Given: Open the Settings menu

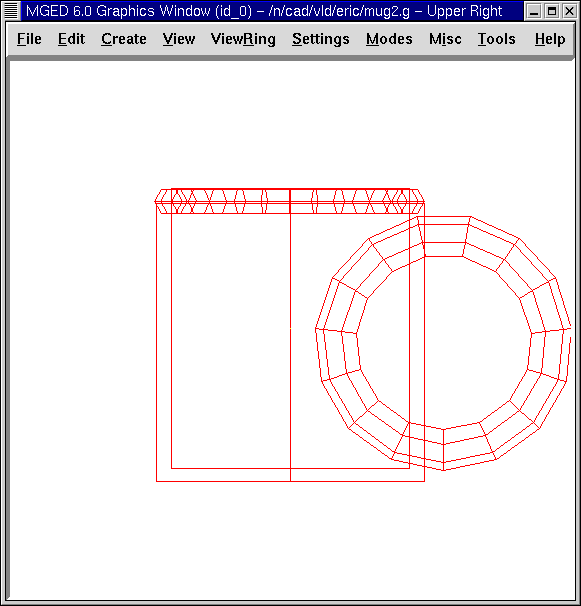Looking at the screenshot, I should point(320,39).
